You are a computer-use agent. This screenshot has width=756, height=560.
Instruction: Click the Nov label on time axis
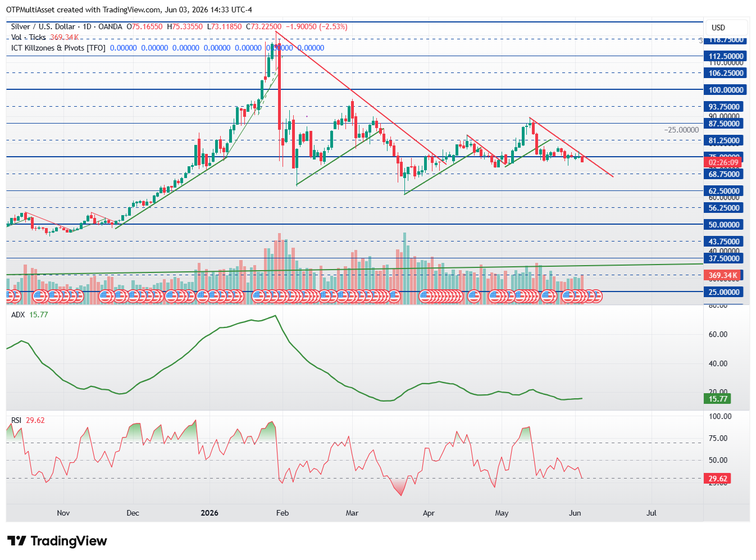click(x=63, y=513)
